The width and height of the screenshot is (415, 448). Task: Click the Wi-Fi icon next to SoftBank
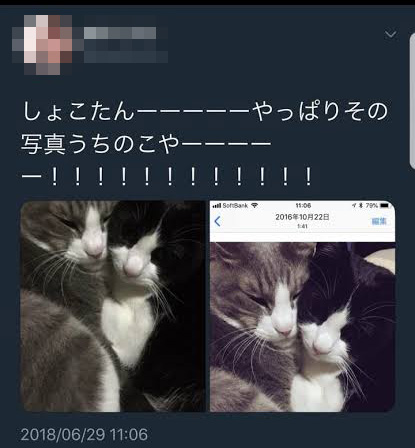(x=255, y=205)
